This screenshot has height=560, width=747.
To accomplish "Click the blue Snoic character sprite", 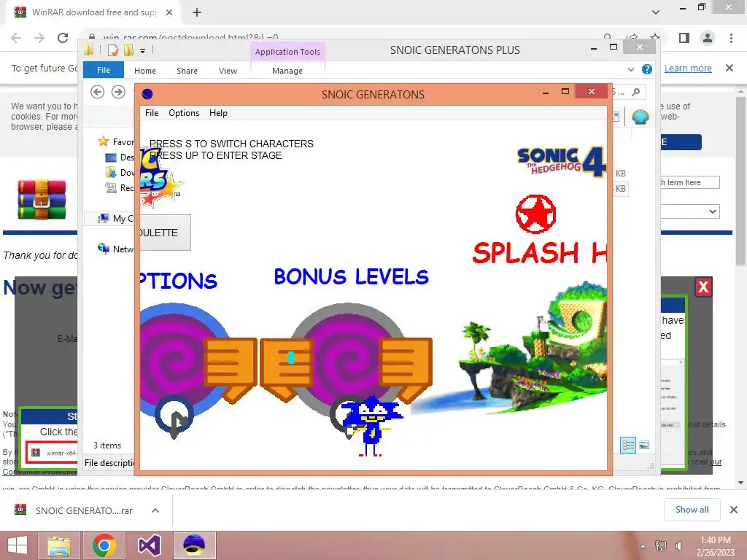I will click(x=371, y=426).
